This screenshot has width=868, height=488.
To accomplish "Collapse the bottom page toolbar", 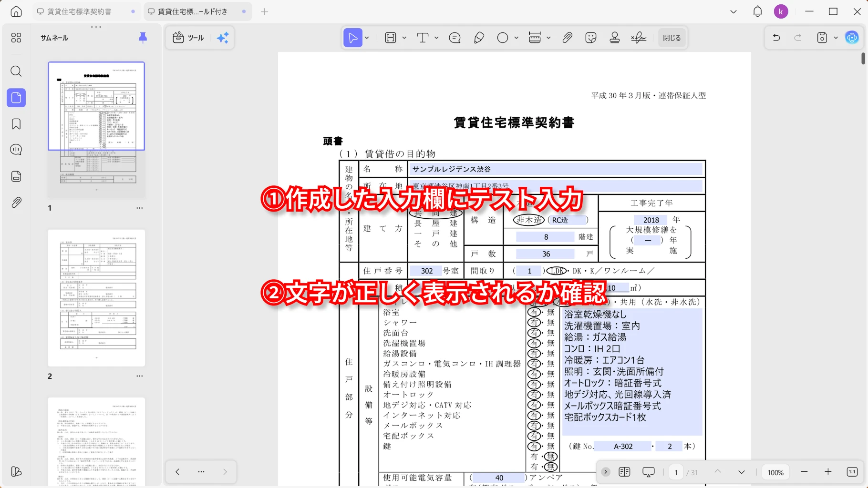I will click(x=606, y=472).
